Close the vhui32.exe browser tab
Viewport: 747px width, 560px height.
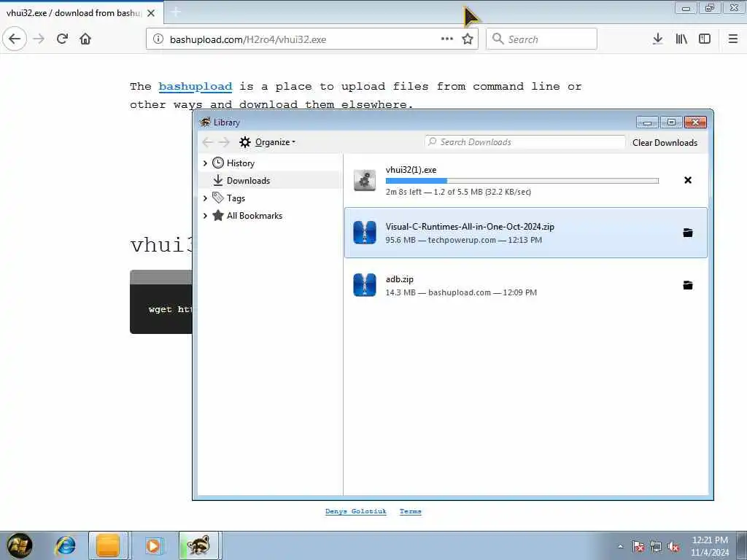click(151, 13)
